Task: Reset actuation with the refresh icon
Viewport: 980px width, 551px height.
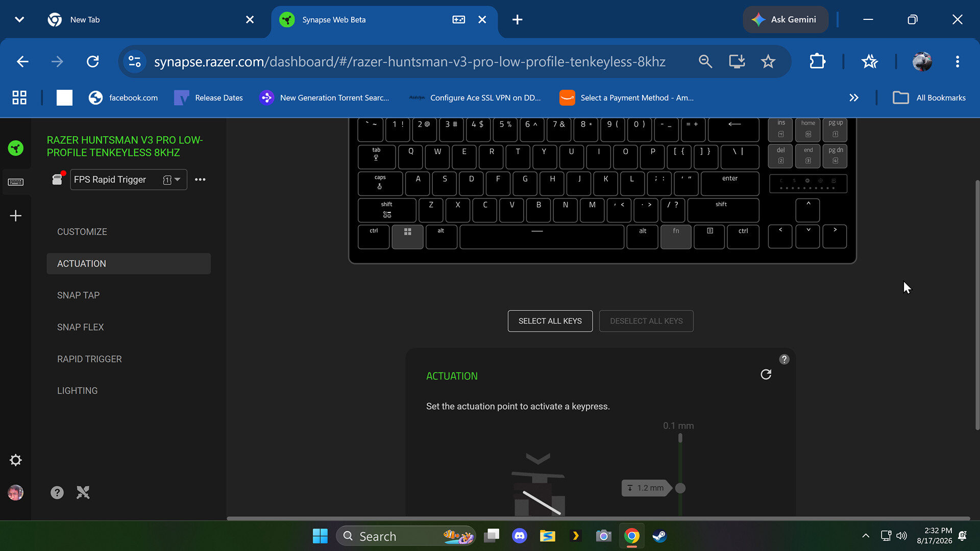Action: [766, 375]
